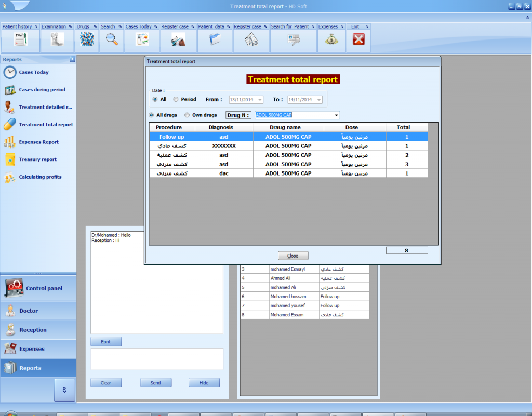Click the Patient history group launcher arrow
The height and width of the screenshot is (416, 532).
click(x=36, y=26)
